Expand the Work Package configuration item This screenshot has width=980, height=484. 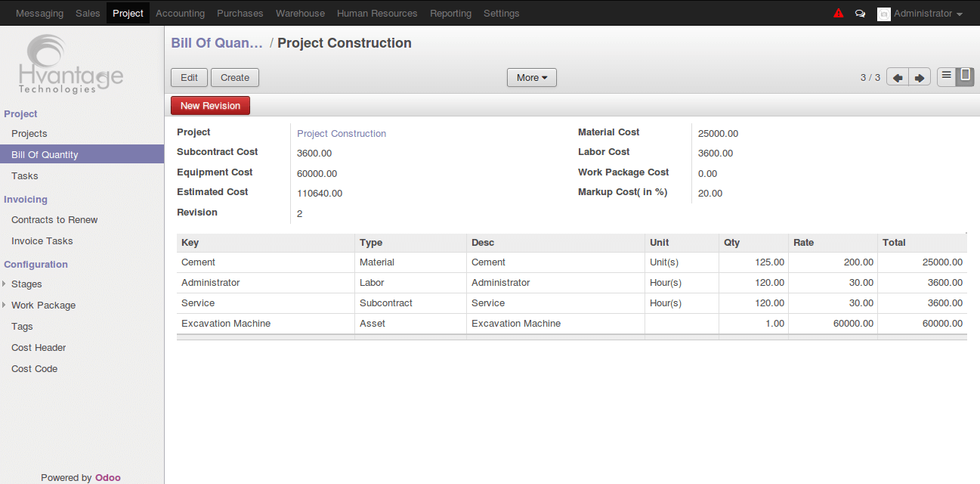tap(43, 306)
